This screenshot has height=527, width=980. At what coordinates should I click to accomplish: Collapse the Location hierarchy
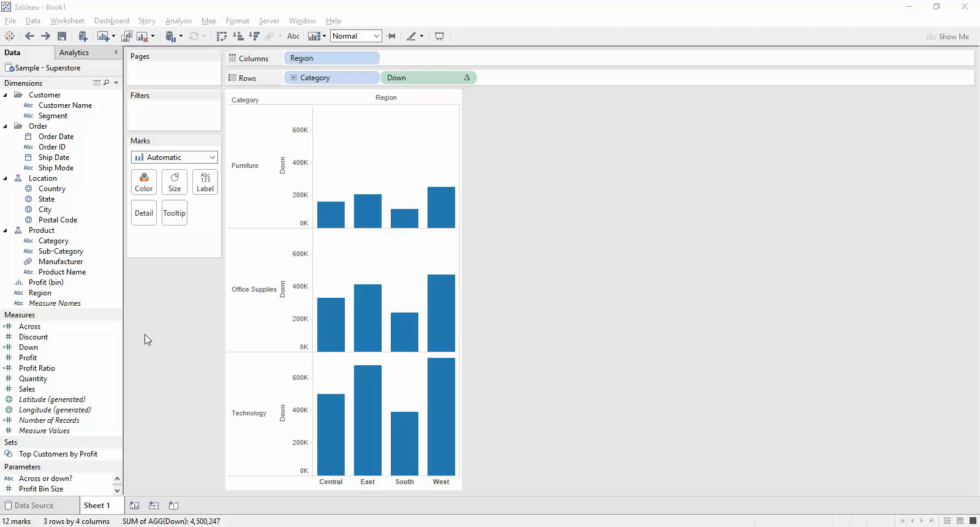point(6,178)
